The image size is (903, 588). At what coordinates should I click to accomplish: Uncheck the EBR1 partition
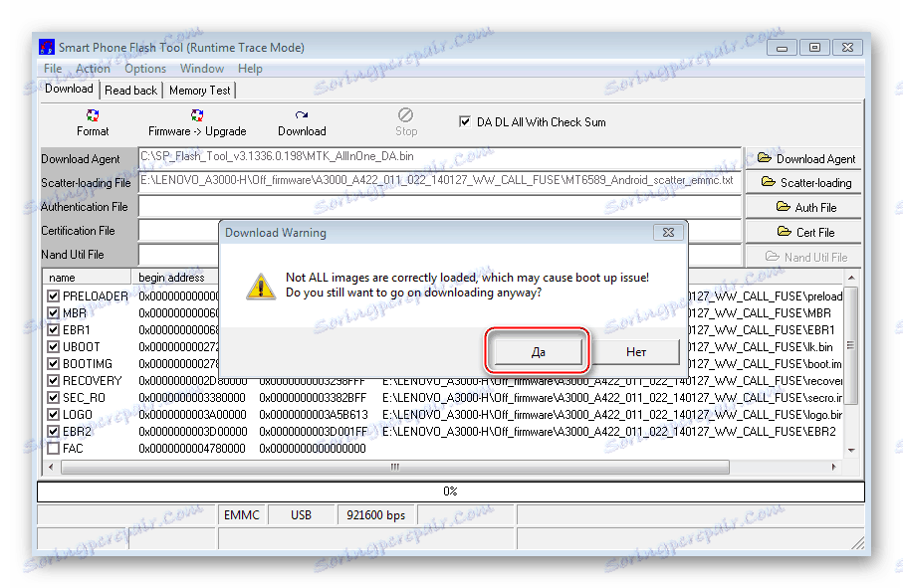pyautogui.click(x=54, y=330)
